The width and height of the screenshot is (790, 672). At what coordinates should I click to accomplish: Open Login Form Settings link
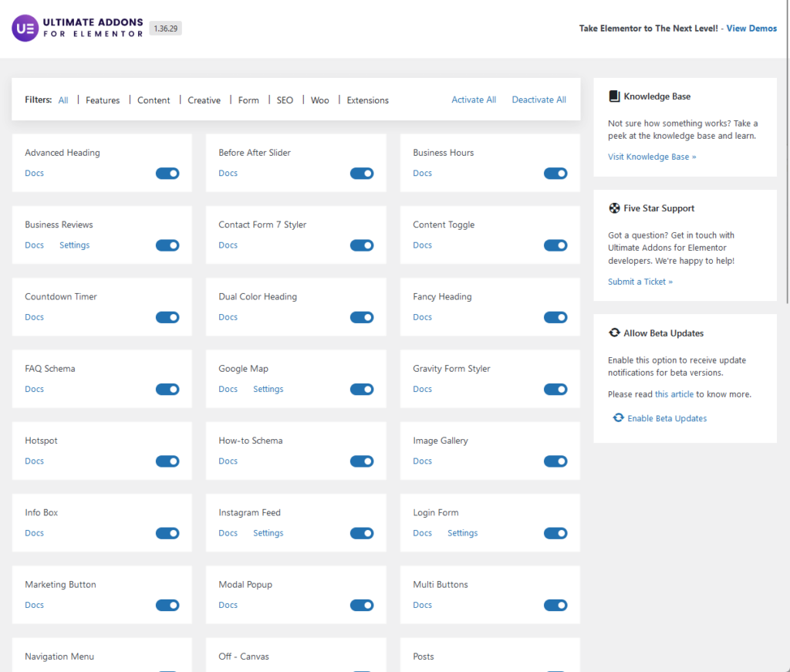click(463, 533)
